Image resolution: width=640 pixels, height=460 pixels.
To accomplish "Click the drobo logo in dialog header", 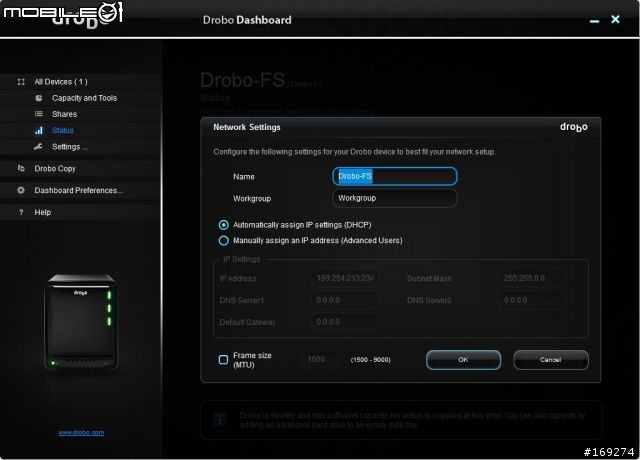I will 574,127.
